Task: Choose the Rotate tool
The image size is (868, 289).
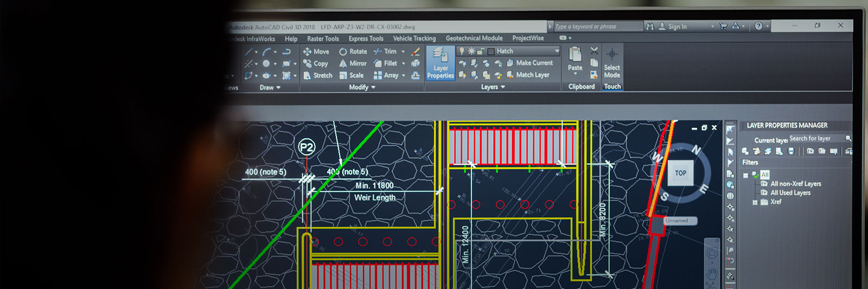Action: [353, 52]
